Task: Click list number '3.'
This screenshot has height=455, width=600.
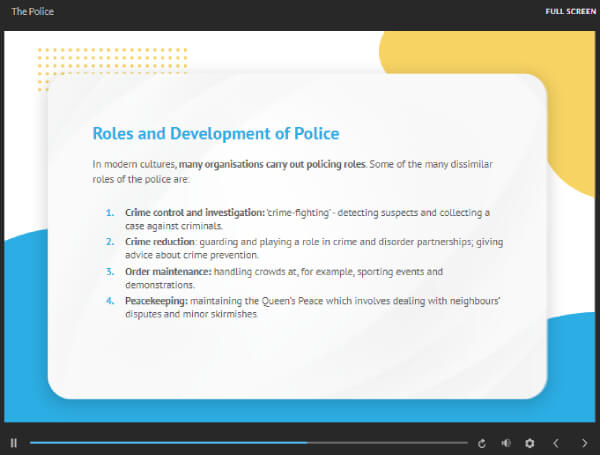Action: tap(110, 272)
